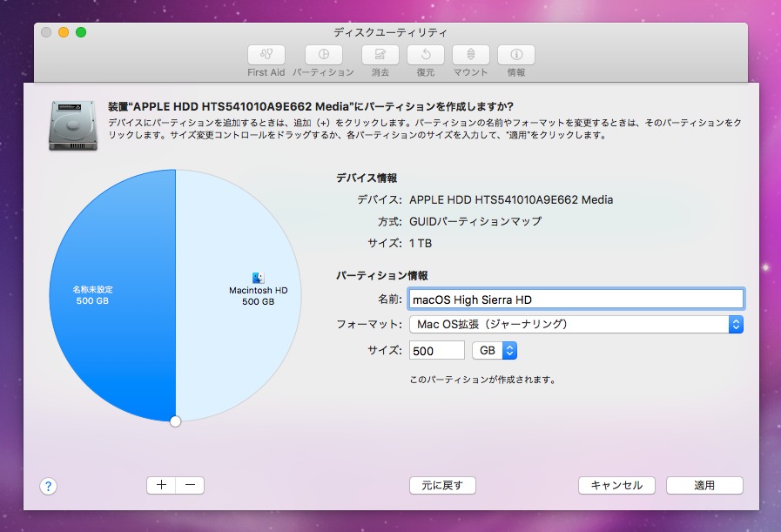Click the 消去 erase toolbar icon

(x=380, y=54)
